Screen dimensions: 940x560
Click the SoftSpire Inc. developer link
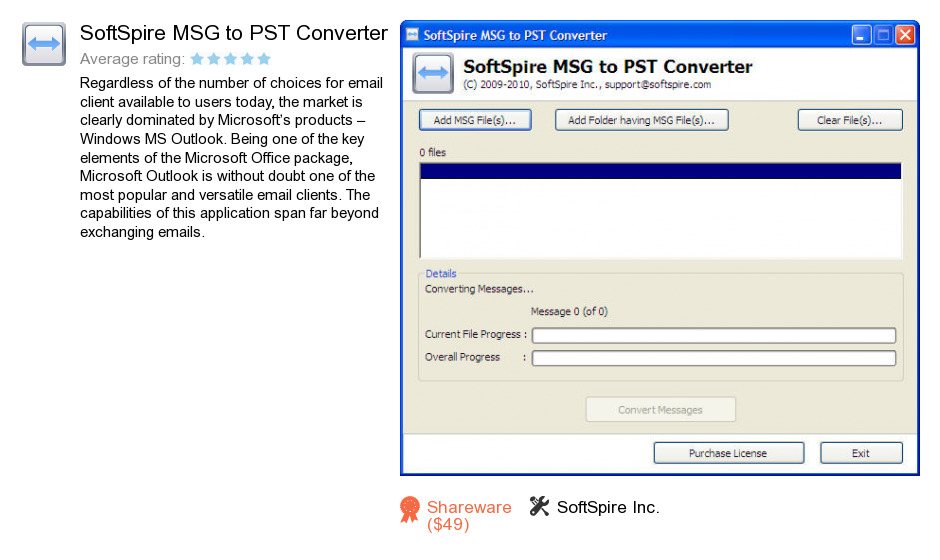point(608,507)
